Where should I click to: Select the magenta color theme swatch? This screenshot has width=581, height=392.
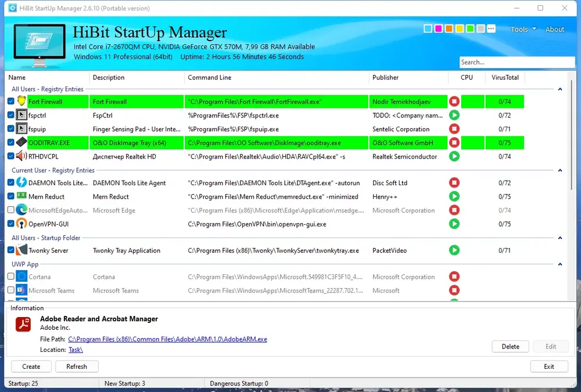click(x=438, y=28)
